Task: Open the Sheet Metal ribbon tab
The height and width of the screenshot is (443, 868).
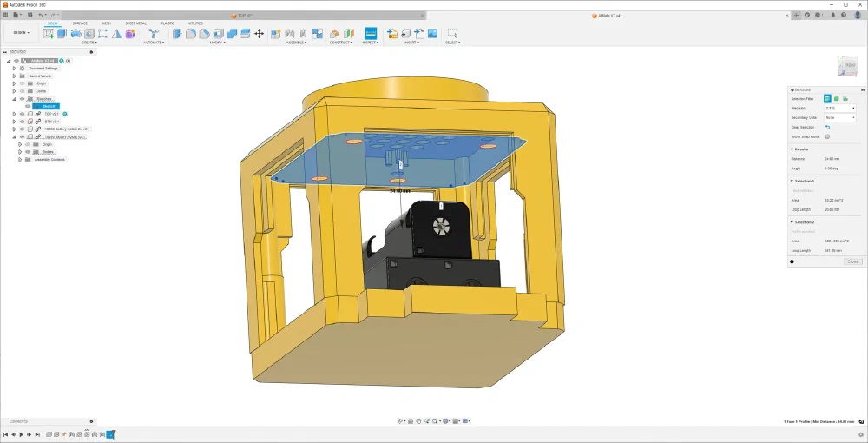Action: tap(135, 23)
